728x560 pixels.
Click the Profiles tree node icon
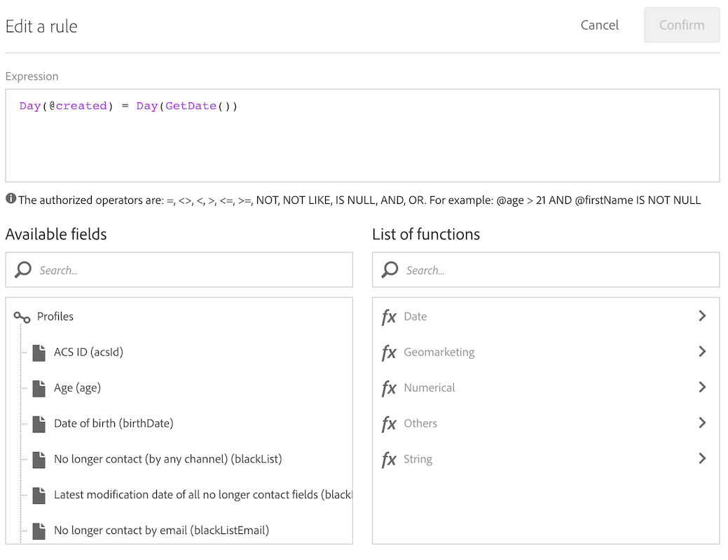click(22, 317)
